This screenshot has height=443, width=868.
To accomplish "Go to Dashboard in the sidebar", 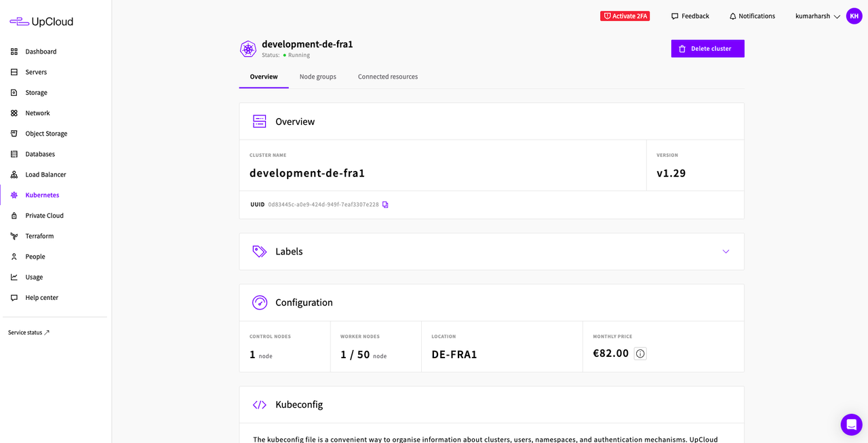I will [x=41, y=52].
